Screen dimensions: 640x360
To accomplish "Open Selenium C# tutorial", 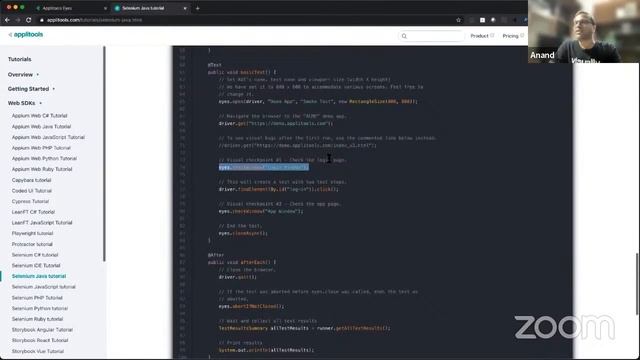I will tap(35, 255).
